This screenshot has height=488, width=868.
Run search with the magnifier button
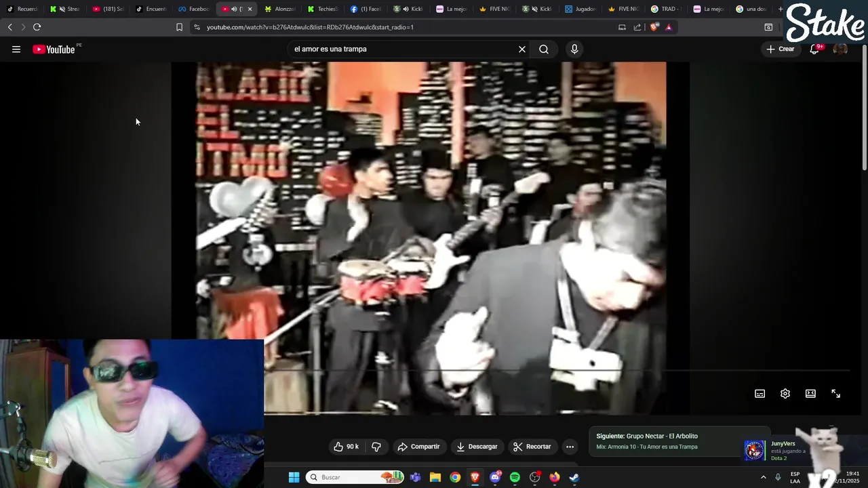pyautogui.click(x=544, y=49)
